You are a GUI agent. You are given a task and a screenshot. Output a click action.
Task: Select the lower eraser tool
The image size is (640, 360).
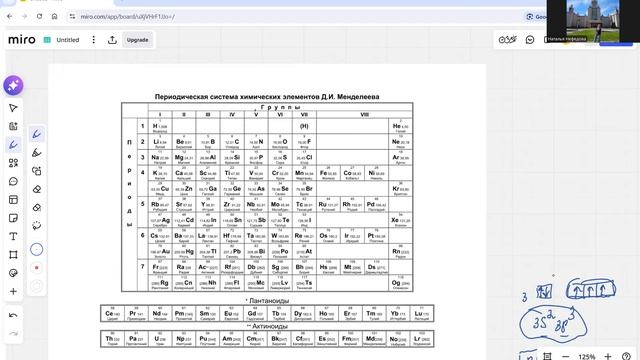coord(37,208)
